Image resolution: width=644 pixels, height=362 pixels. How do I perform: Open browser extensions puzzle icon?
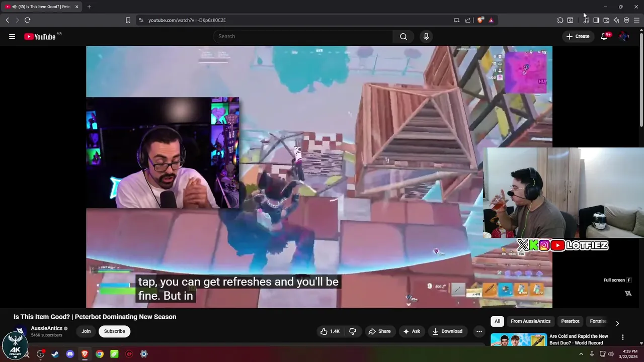pyautogui.click(x=560, y=20)
